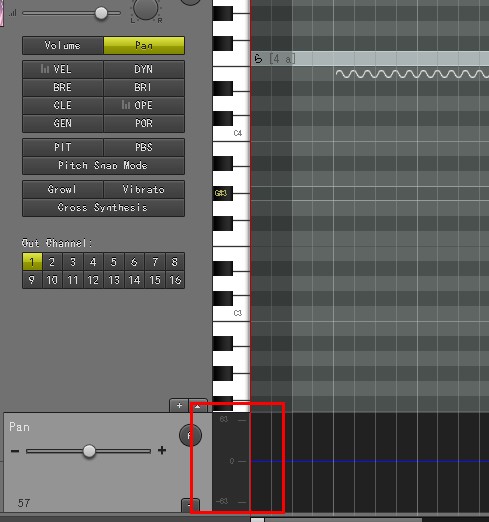
Task: Select Out Channel 12
Action: [x=93, y=280]
